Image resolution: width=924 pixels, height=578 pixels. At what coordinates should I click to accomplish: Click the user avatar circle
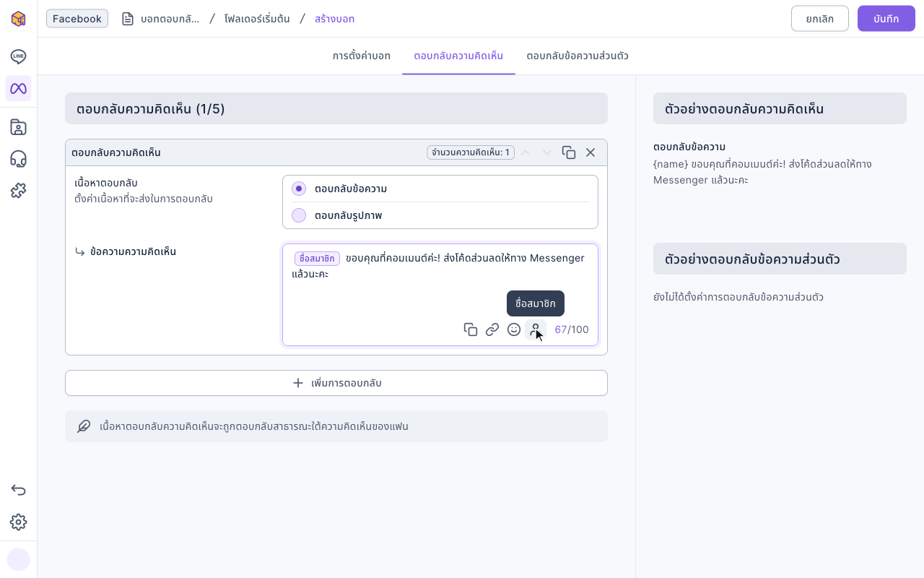pos(19,559)
